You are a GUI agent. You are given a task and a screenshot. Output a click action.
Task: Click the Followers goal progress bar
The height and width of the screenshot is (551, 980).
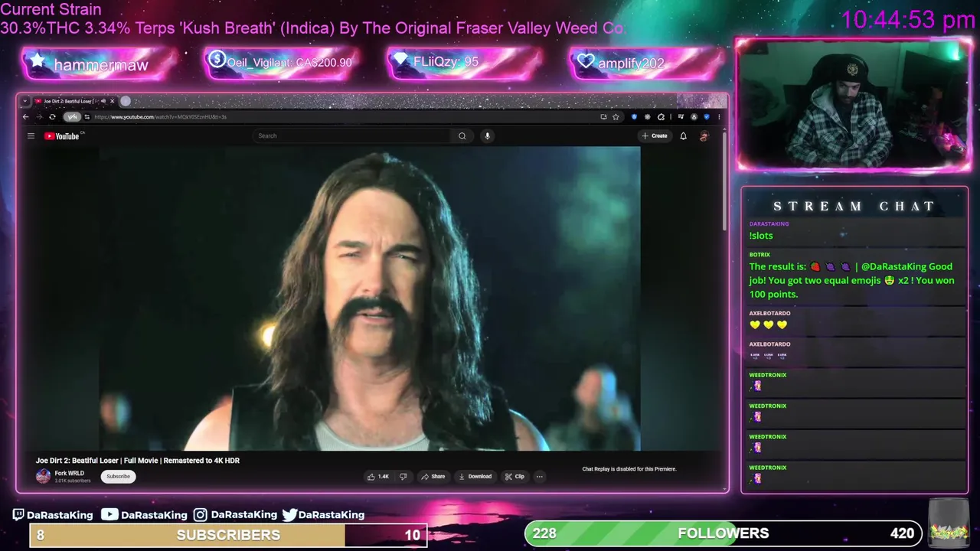pyautogui.click(x=723, y=533)
